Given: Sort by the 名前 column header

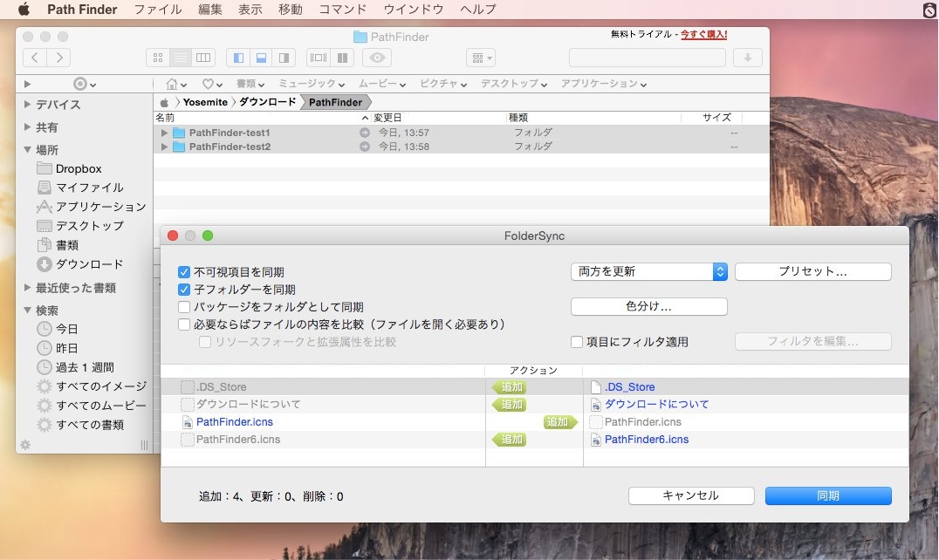Looking at the screenshot, I should [x=165, y=118].
